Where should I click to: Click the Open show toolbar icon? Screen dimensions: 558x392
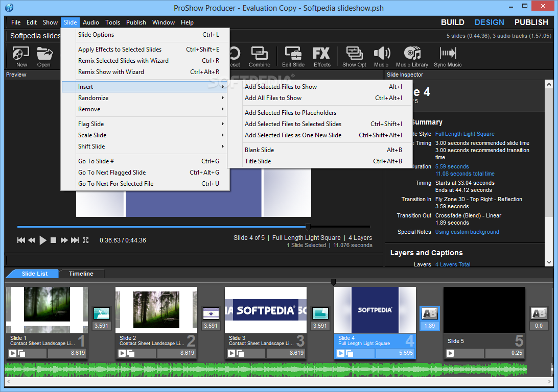44,57
